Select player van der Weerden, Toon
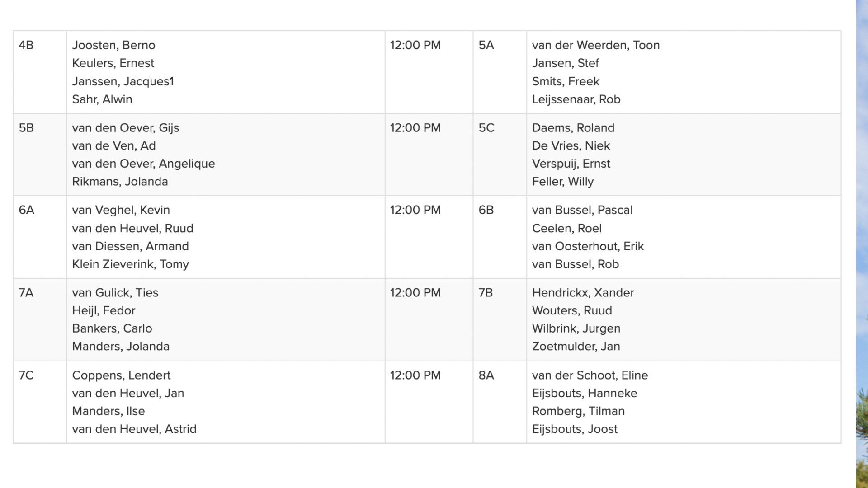The width and height of the screenshot is (868, 488). point(595,45)
